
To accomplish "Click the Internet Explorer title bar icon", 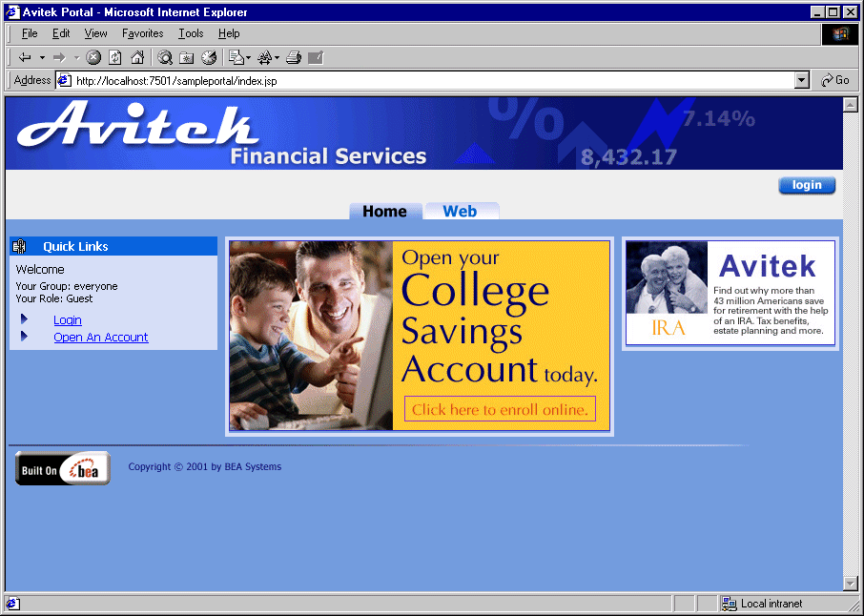I will pyautogui.click(x=12, y=11).
